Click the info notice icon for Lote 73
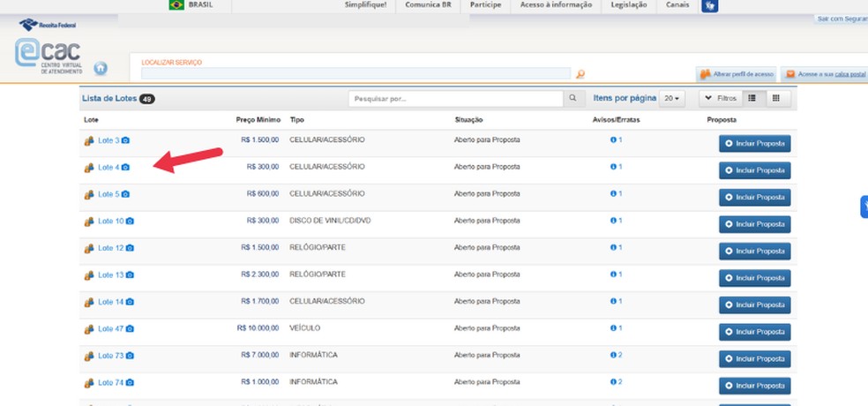This screenshot has width=868, height=406. tap(614, 356)
